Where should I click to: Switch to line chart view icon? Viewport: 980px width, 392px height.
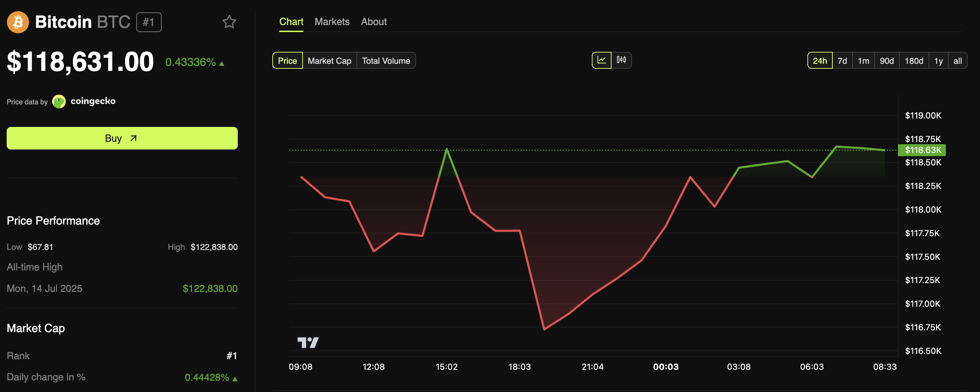(x=601, y=60)
